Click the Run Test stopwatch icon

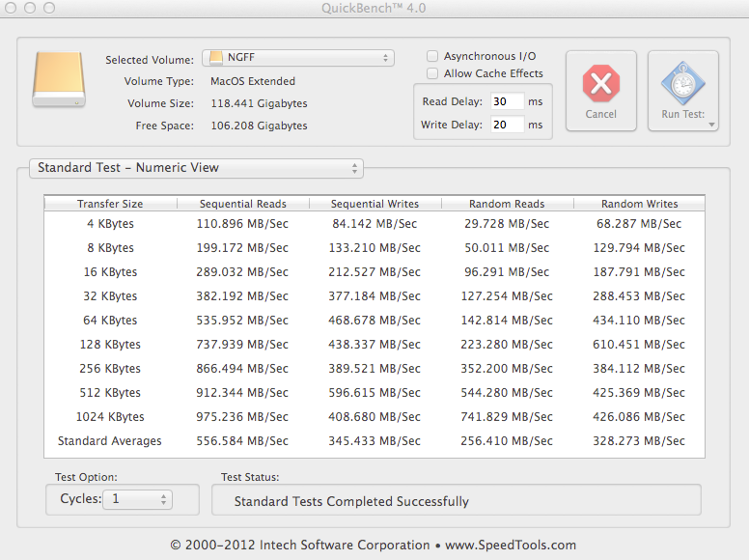click(x=683, y=84)
